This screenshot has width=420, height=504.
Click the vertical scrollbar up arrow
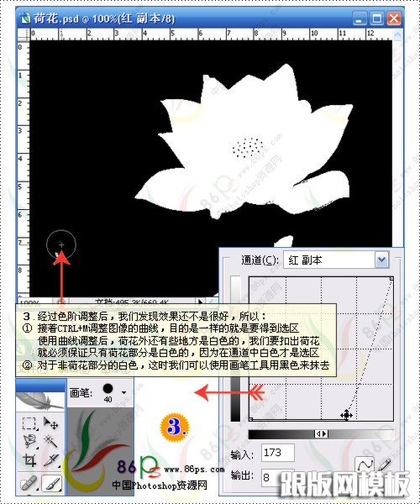point(397,34)
